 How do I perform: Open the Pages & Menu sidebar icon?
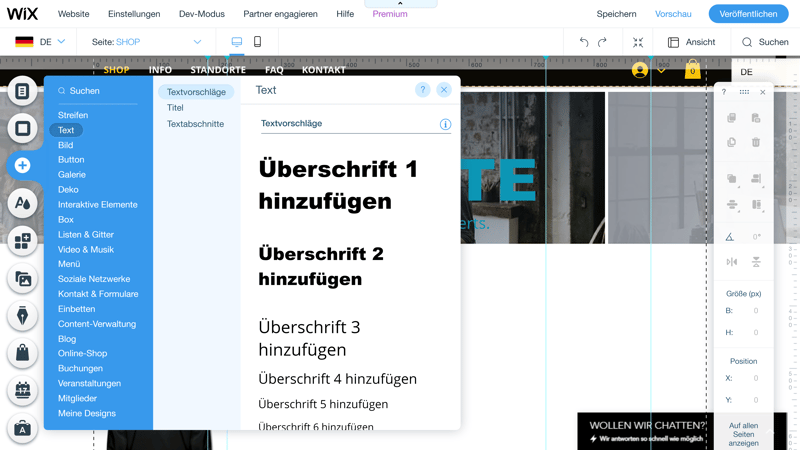point(22,91)
